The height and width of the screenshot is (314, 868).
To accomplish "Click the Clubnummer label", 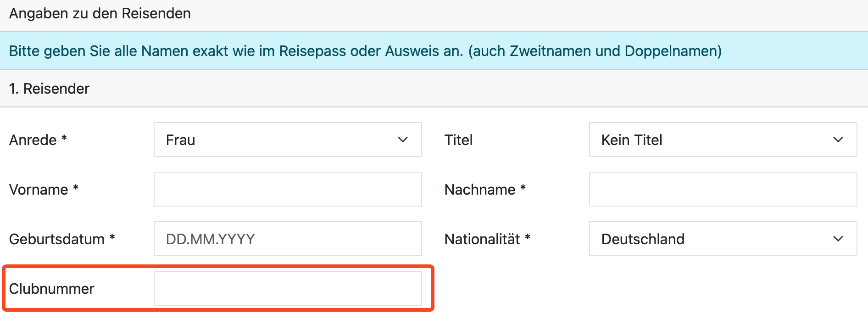I will (52, 289).
